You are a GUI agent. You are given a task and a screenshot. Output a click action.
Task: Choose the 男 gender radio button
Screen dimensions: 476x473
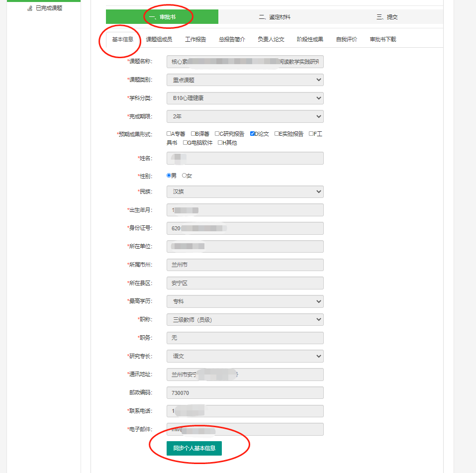[169, 176]
